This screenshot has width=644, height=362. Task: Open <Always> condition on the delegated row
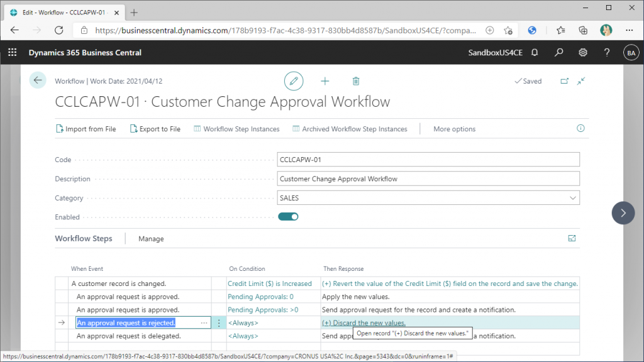pyautogui.click(x=243, y=336)
